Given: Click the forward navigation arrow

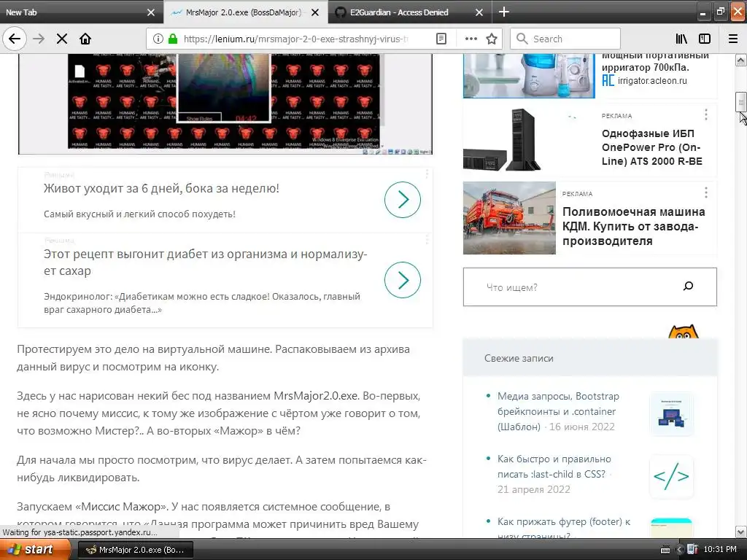Looking at the screenshot, I should [x=39, y=39].
